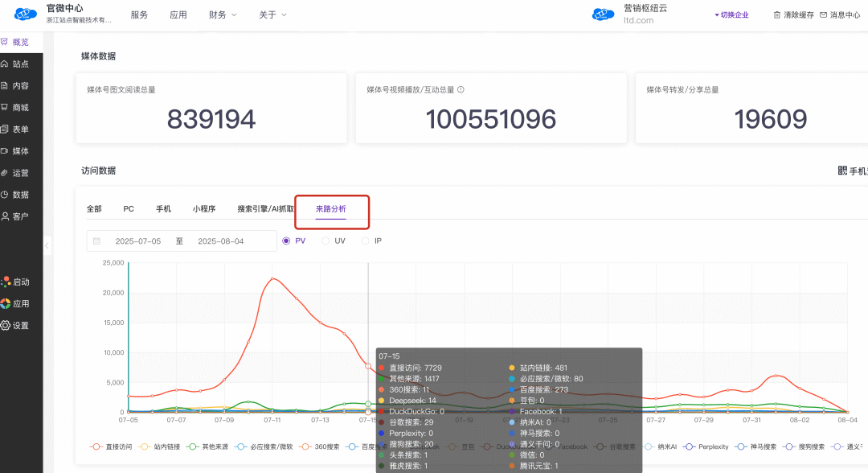Expand the 关于 dropdown menu
The width and height of the screenshot is (868, 473).
272,14
